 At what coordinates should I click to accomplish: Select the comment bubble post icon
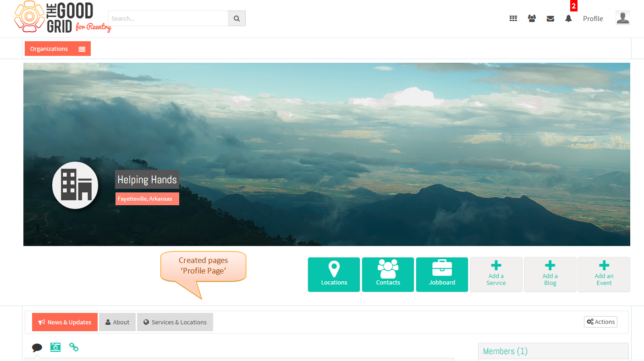point(37,347)
